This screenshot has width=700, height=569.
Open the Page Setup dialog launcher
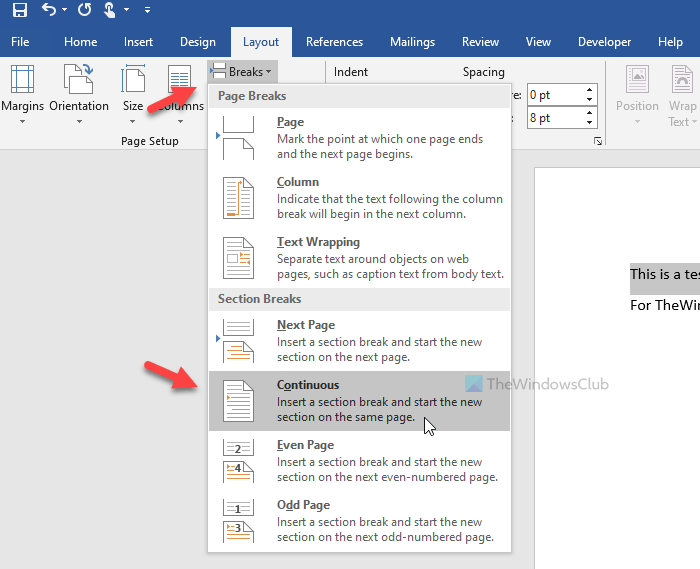coord(598,142)
